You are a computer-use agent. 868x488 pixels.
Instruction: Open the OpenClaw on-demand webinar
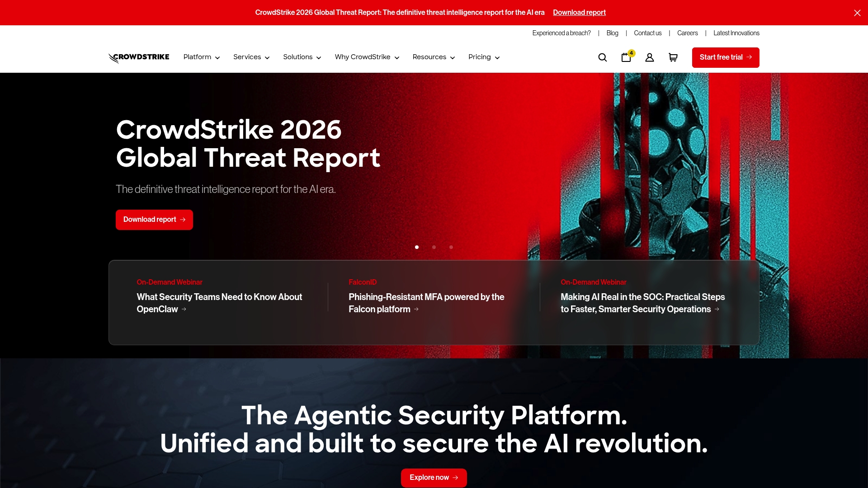(x=219, y=303)
